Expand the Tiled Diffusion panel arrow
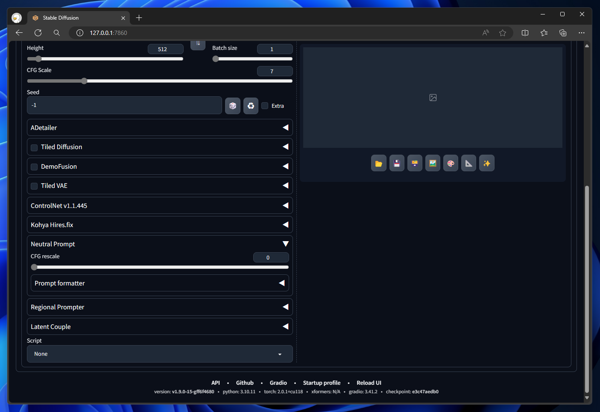Viewport: 600px width, 412px height. 285,147
